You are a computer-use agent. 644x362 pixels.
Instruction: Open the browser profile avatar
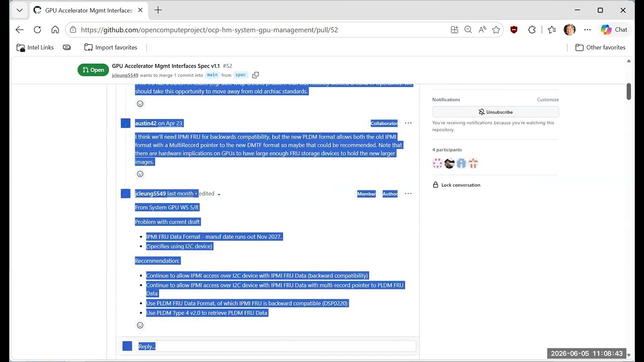click(x=570, y=30)
